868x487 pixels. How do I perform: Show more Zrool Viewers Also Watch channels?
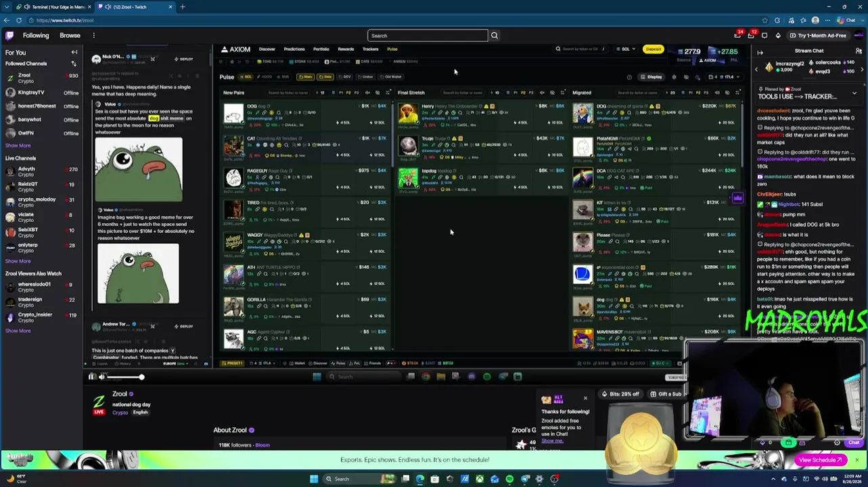tap(18, 331)
